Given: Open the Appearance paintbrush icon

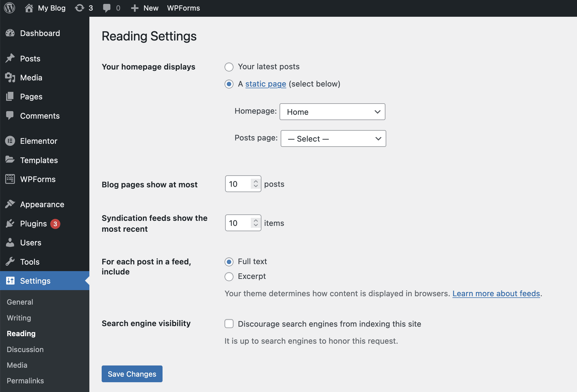Looking at the screenshot, I should (x=10, y=204).
